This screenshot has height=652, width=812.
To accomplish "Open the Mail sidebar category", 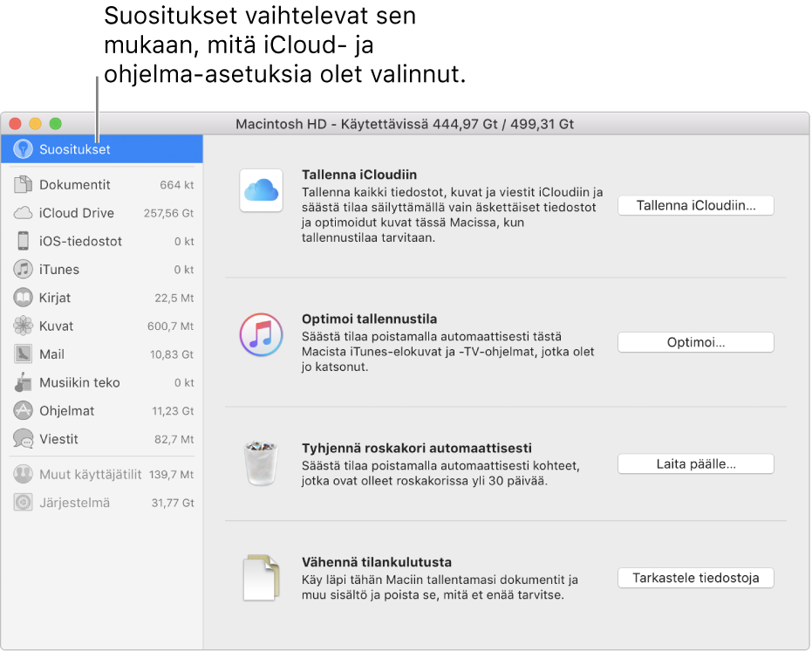I will [x=102, y=354].
